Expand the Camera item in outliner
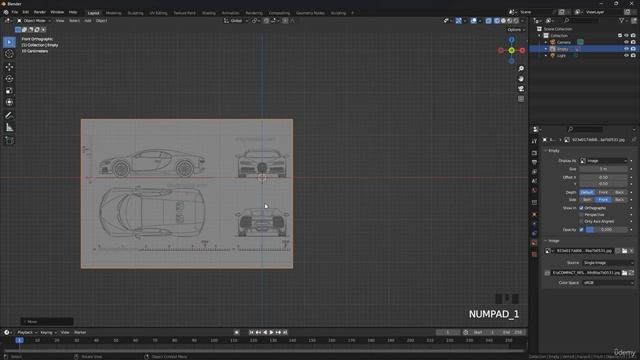Viewport: 640px width, 360px height. (546, 42)
